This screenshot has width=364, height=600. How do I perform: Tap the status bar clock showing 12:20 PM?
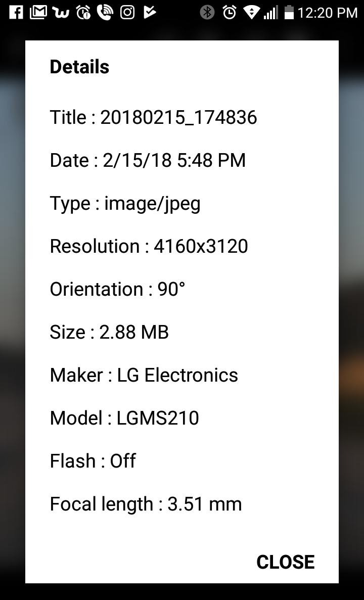[x=328, y=12]
